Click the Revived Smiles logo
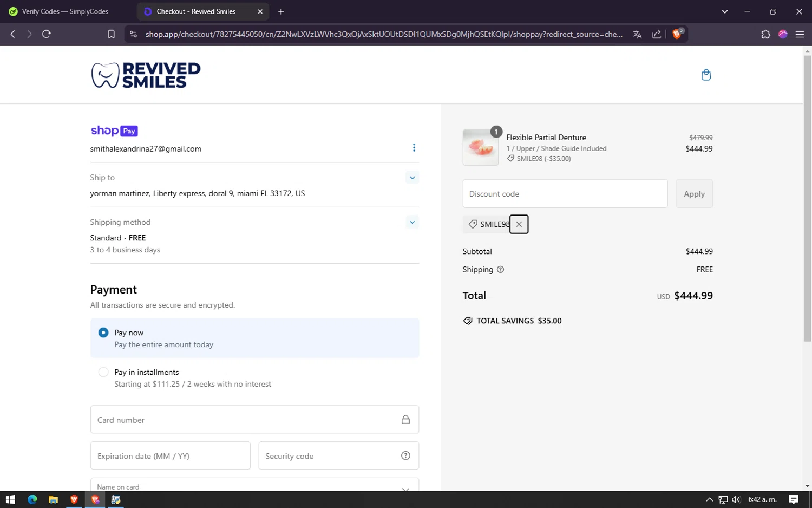812x508 pixels. (146, 75)
